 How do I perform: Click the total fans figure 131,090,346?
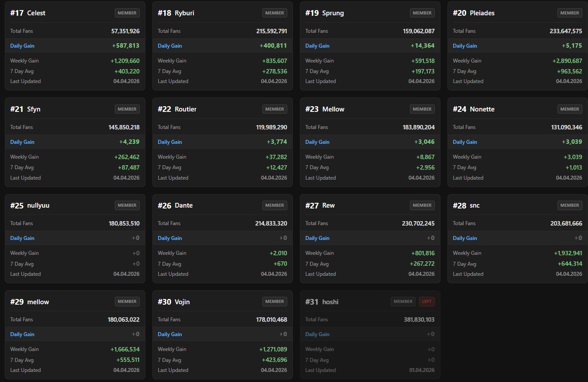pyautogui.click(x=567, y=127)
